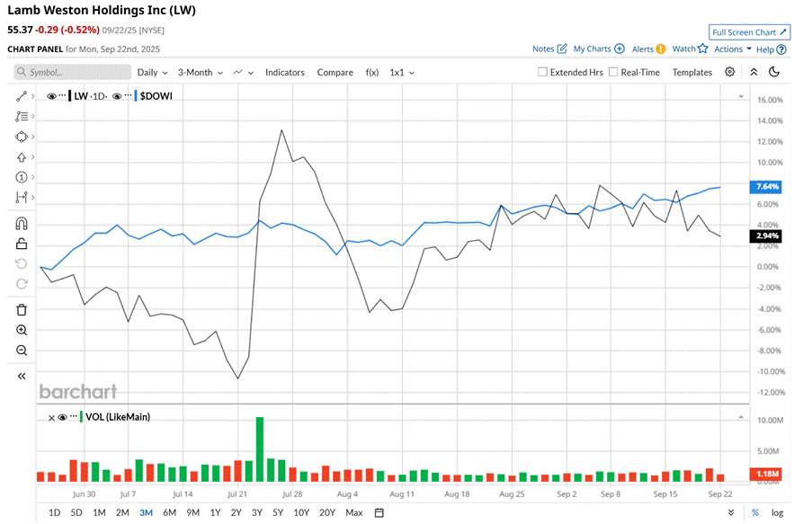
Task: Select the 1M time range
Action: click(x=100, y=512)
